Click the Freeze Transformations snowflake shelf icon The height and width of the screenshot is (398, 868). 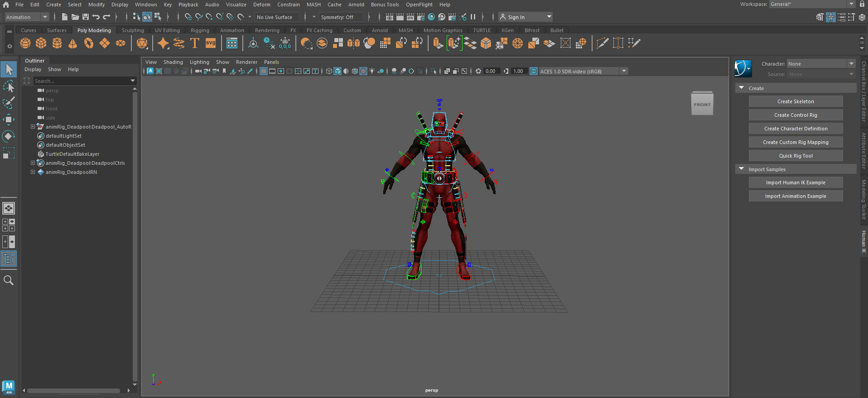pos(285,43)
